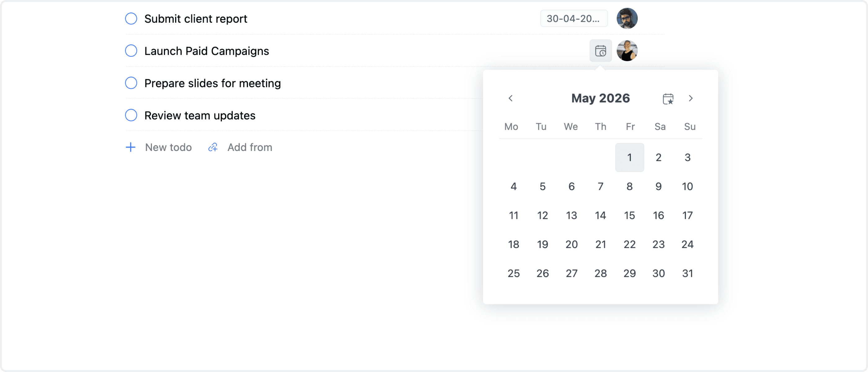Expand the date field on Submit client report
Viewport: 868px width, 372px height.
coord(573,19)
